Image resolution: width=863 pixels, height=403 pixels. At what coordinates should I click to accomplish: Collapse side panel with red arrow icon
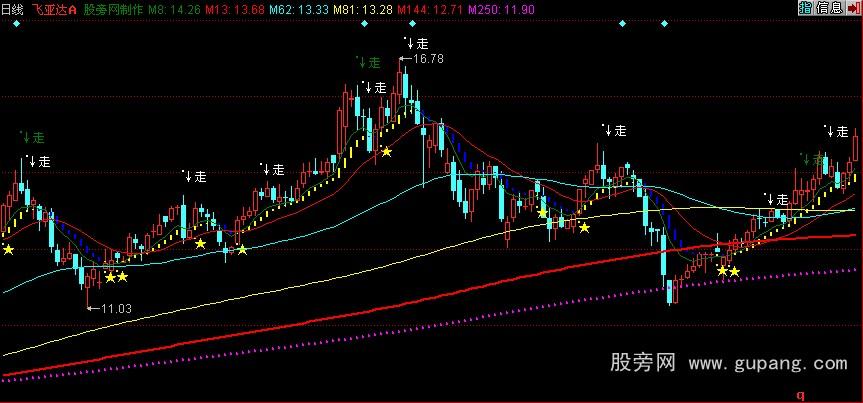tap(854, 8)
